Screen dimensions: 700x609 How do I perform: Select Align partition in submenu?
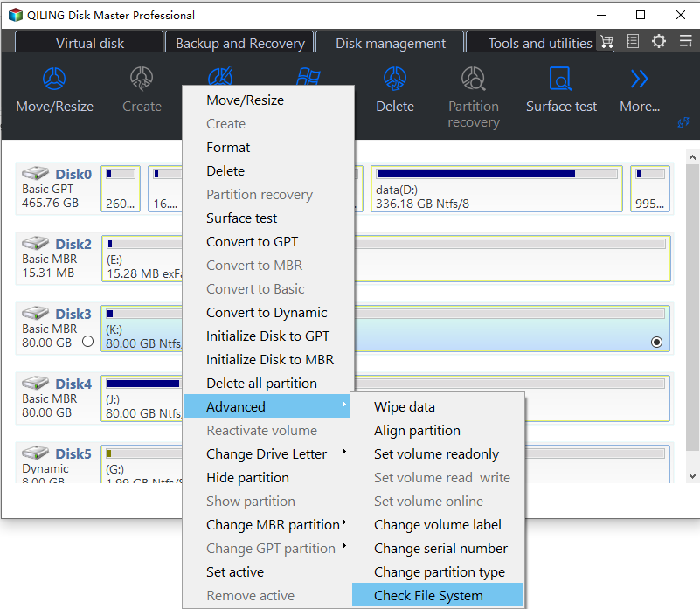437,431
